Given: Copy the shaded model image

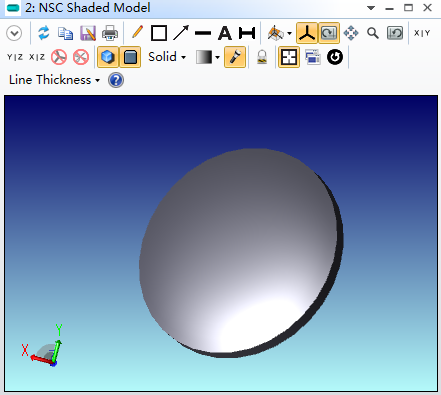Looking at the screenshot, I should pos(66,33).
